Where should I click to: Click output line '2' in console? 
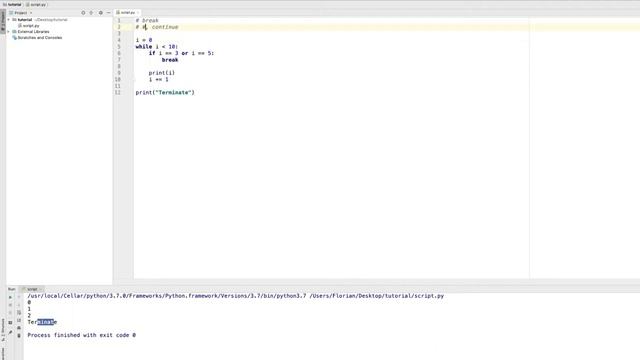[x=29, y=316]
